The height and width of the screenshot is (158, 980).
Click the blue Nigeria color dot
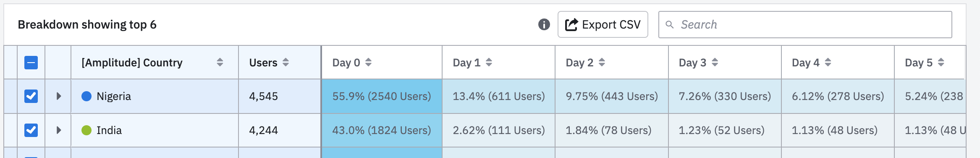coord(86,96)
